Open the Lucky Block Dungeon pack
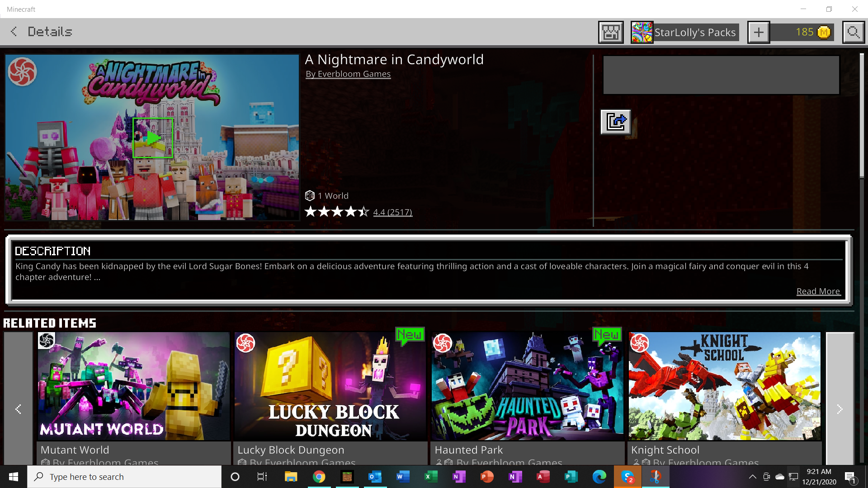Viewport: 868px width, 488px height. pyautogui.click(x=330, y=386)
